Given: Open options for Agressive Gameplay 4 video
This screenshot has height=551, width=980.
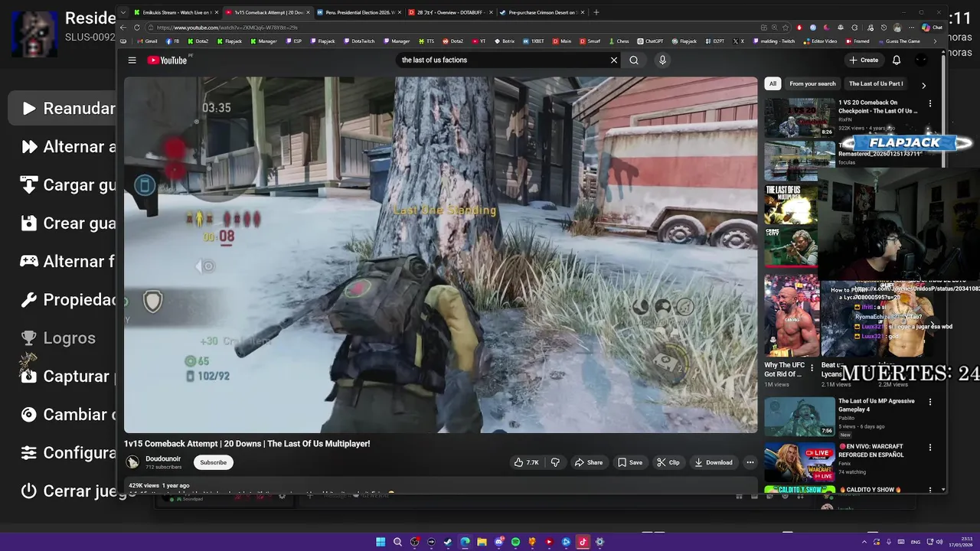Looking at the screenshot, I should (930, 402).
